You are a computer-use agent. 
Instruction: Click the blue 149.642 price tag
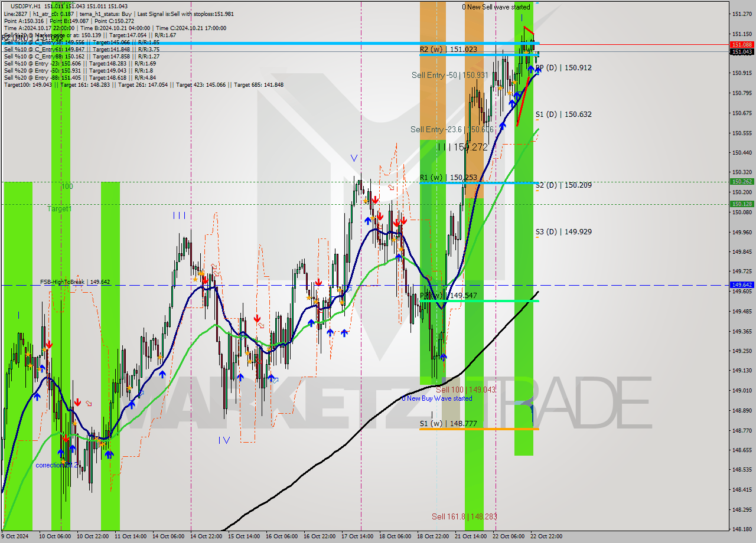pyautogui.click(x=742, y=284)
